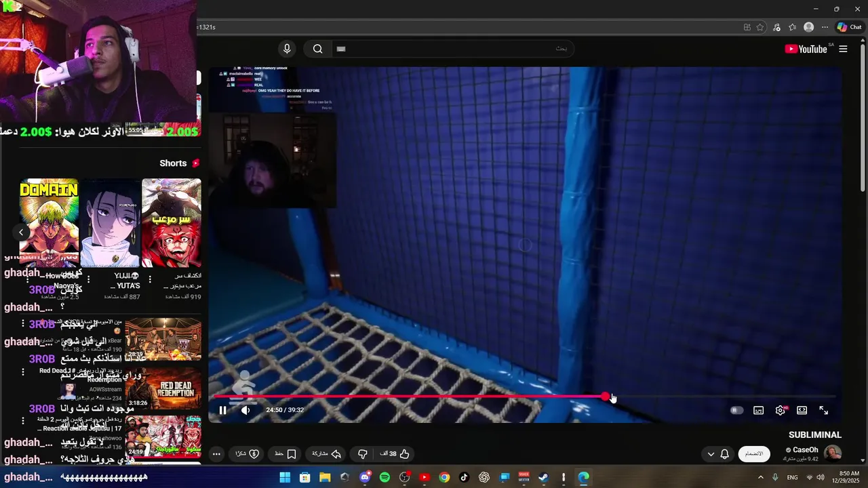Open Spotify from the taskbar
The image size is (868, 488).
[384, 477]
